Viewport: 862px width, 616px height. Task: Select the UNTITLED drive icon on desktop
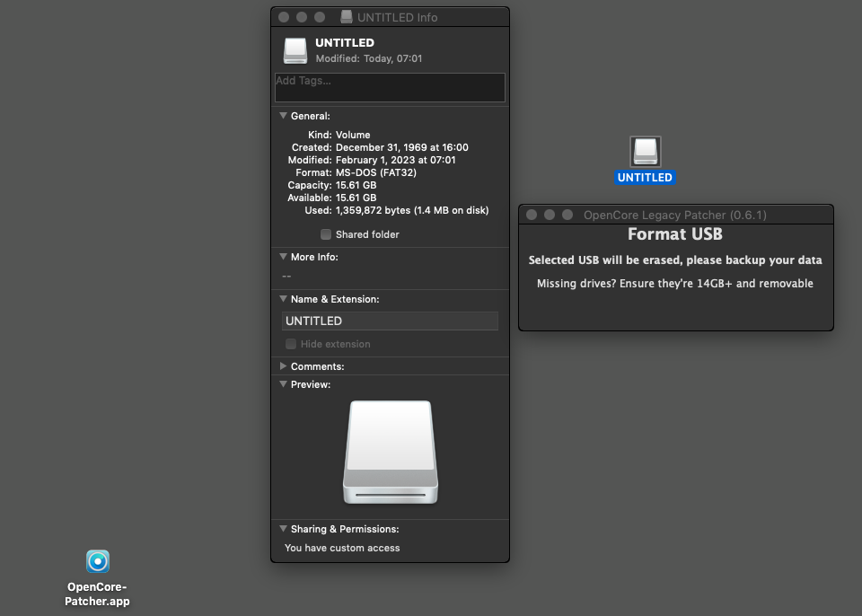coord(645,151)
